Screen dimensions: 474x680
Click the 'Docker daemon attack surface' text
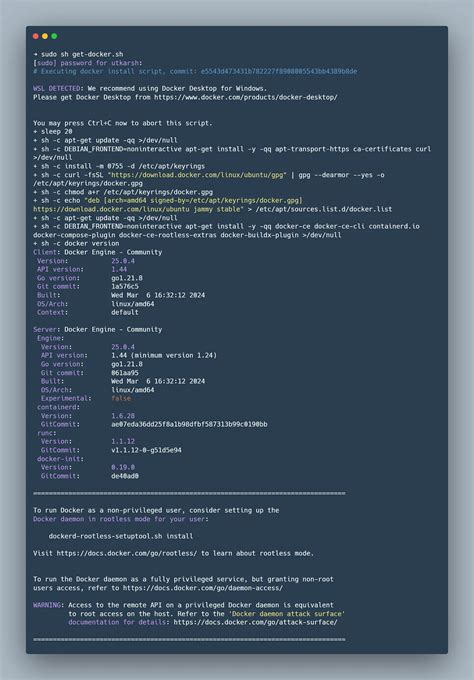pos(286,614)
